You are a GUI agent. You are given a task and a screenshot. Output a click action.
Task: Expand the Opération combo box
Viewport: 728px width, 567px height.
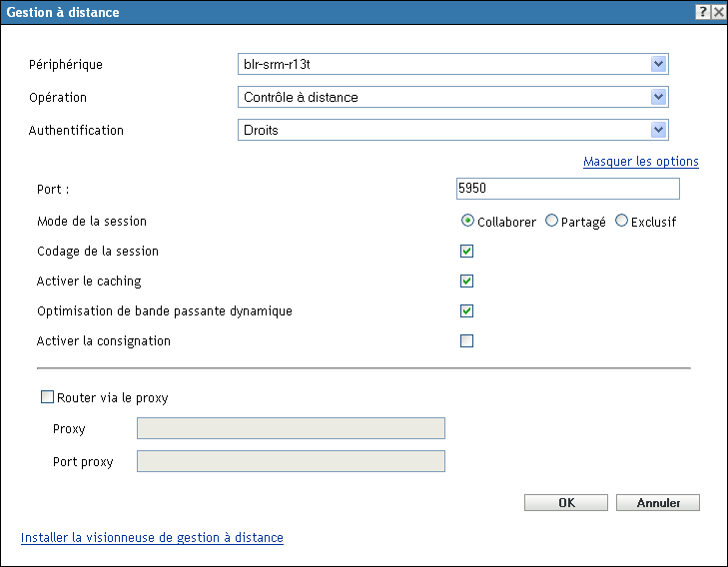(658, 97)
